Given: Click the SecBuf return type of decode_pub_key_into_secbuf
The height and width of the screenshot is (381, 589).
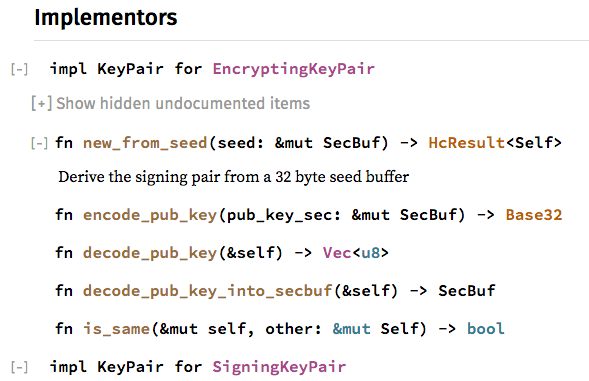Looking at the screenshot, I should [x=467, y=291].
